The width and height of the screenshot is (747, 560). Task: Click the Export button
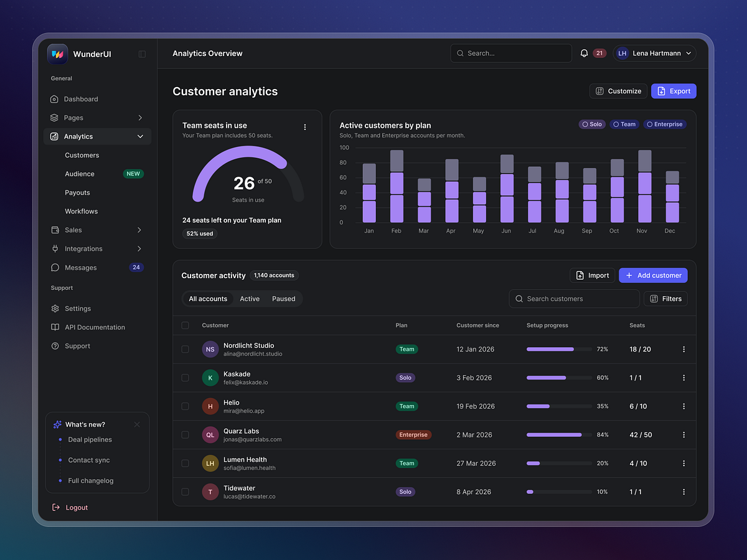coord(674,91)
